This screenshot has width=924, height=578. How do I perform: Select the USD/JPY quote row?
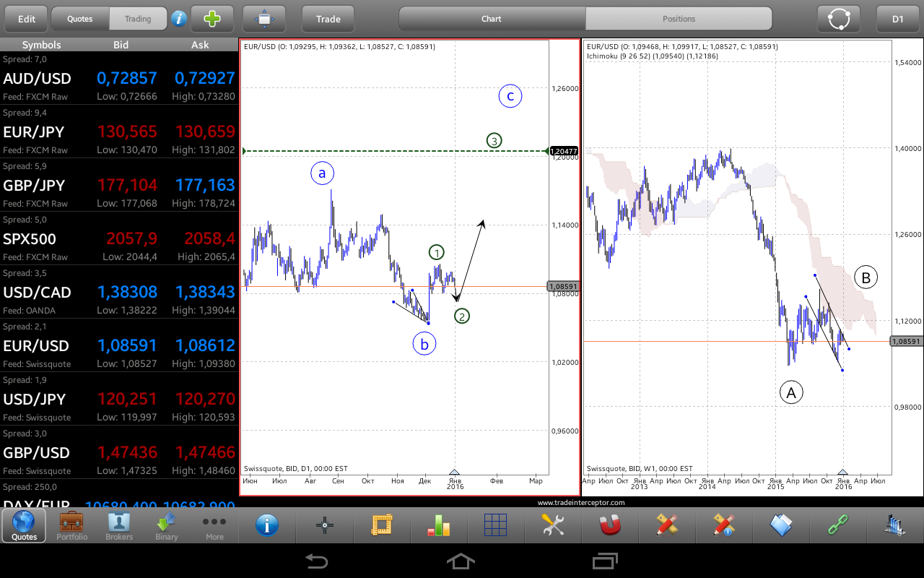coord(119,399)
